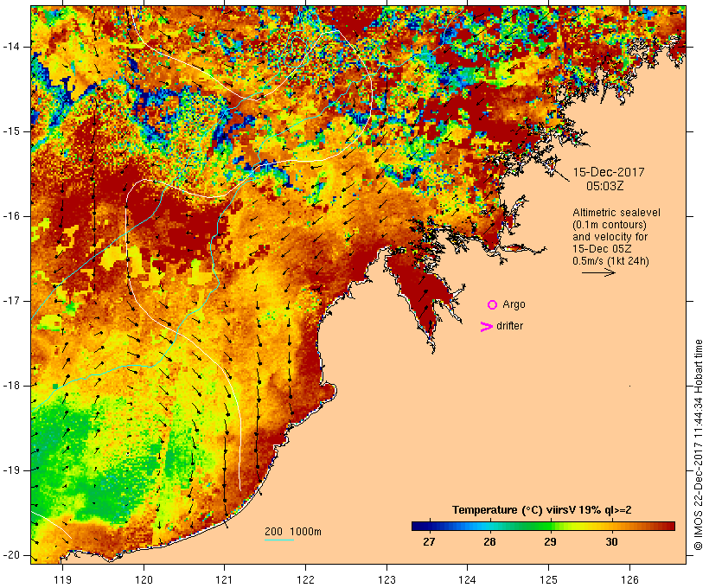Click longitude label 119 on bottom axis
Image resolution: width=709 pixels, height=588 pixels.
[x=63, y=579]
